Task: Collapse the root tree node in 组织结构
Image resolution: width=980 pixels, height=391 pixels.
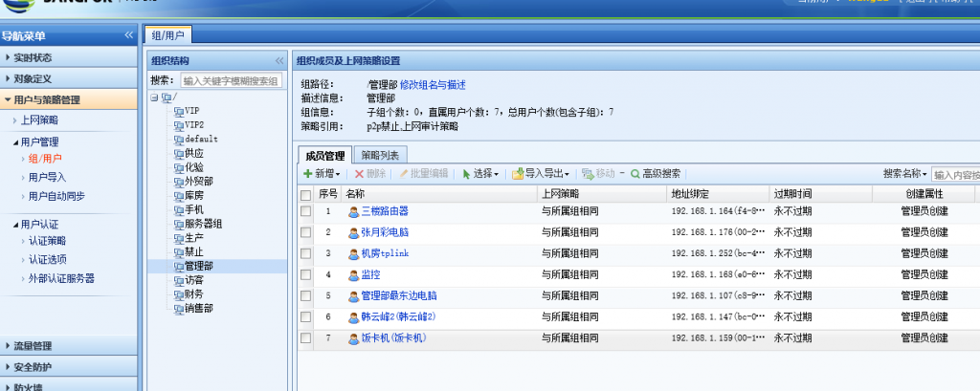Action: 154,98
